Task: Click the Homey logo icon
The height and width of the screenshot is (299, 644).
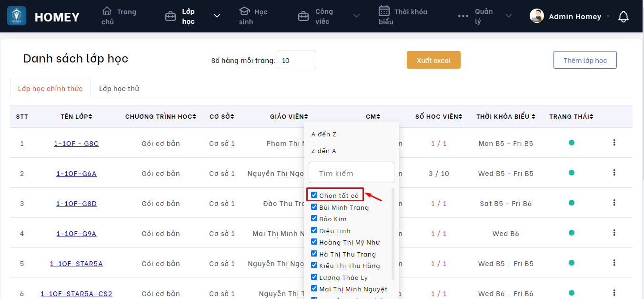Action: [17, 16]
